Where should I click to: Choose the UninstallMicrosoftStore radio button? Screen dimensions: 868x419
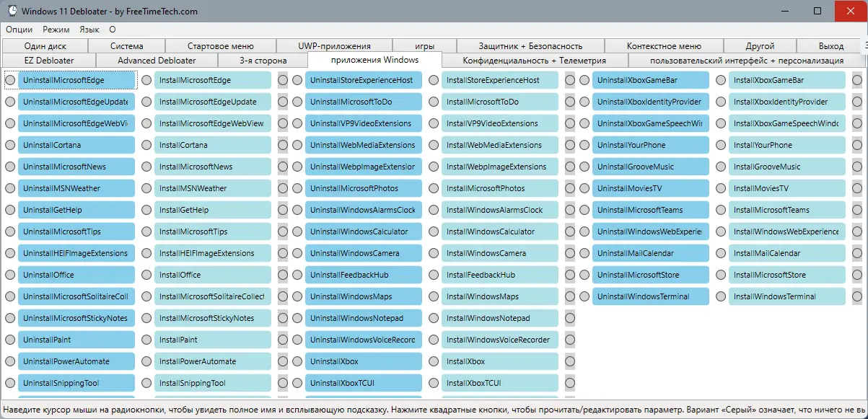pos(584,275)
